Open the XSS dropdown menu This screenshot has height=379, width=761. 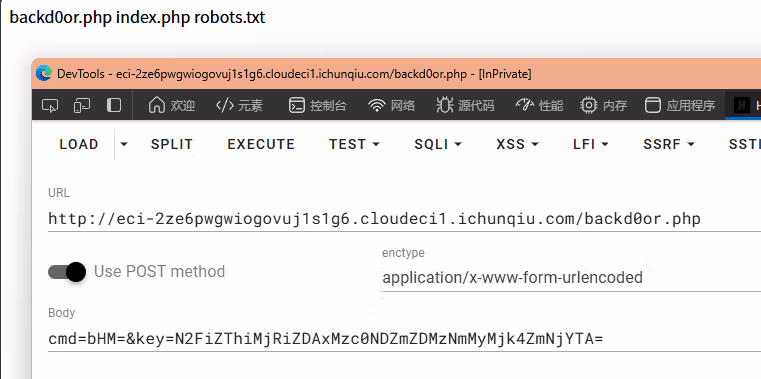(x=517, y=144)
